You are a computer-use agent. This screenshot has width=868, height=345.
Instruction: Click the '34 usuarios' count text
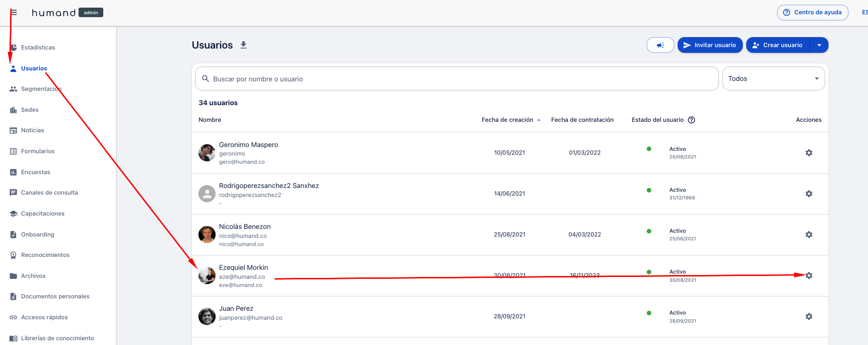pos(218,103)
